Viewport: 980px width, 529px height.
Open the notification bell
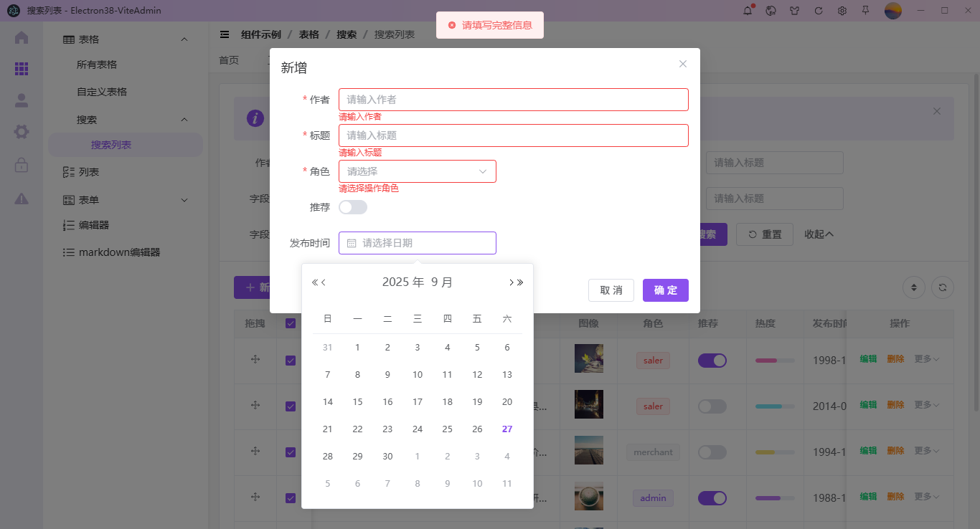(747, 11)
